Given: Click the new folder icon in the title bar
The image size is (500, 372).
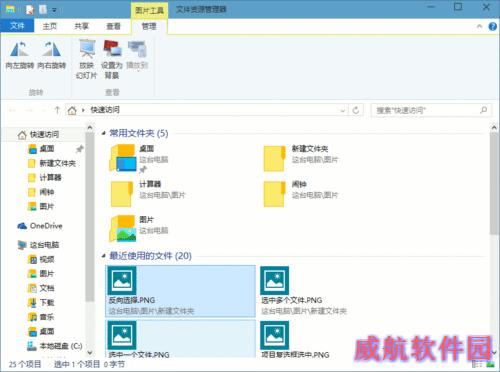Looking at the screenshot, I should coord(43,9).
